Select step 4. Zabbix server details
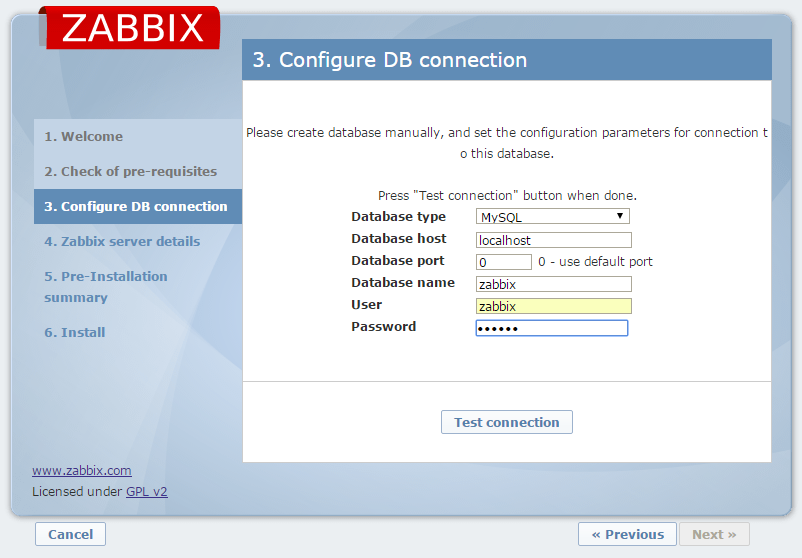 click(x=122, y=241)
